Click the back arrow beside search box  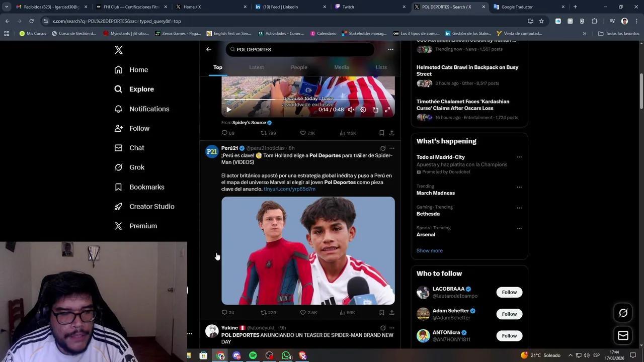coord(209,49)
